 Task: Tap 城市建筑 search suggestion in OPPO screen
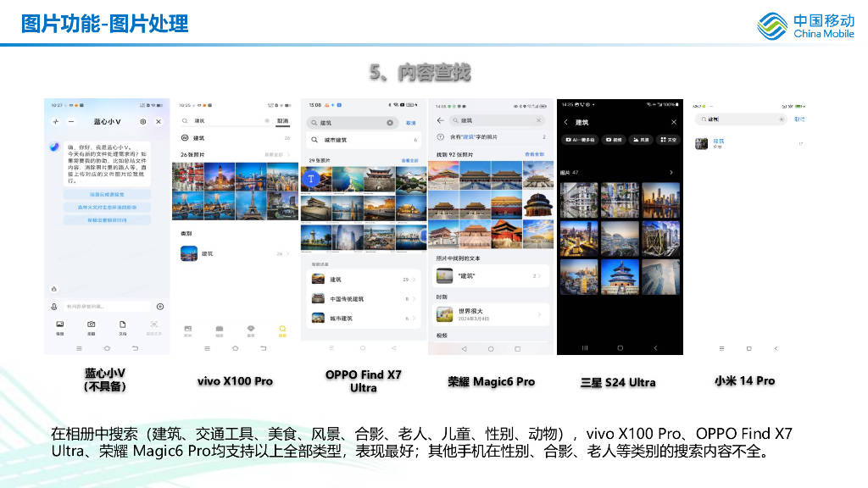[x=364, y=140]
